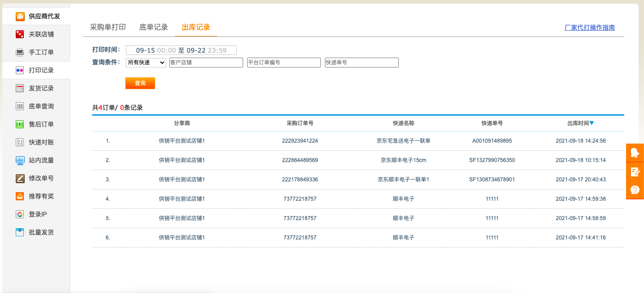
Task: Click the 登录IP colorful icon
Action: pyautogui.click(x=20, y=214)
